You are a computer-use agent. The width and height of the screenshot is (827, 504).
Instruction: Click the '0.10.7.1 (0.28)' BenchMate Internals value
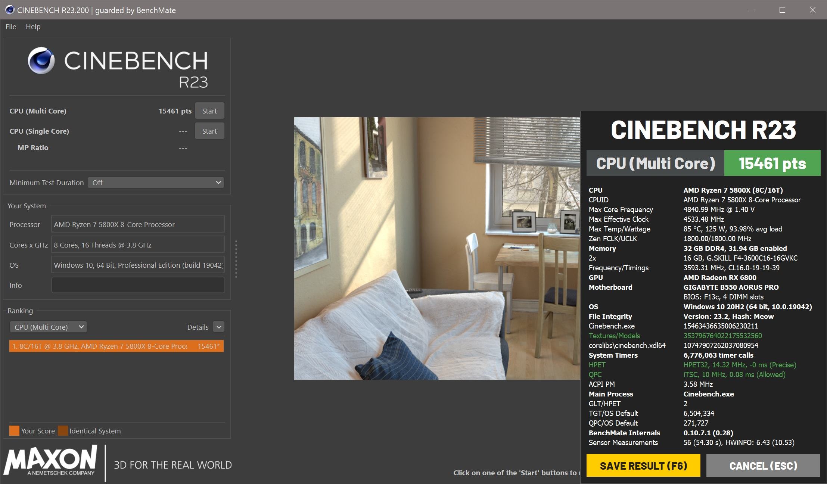pos(708,433)
